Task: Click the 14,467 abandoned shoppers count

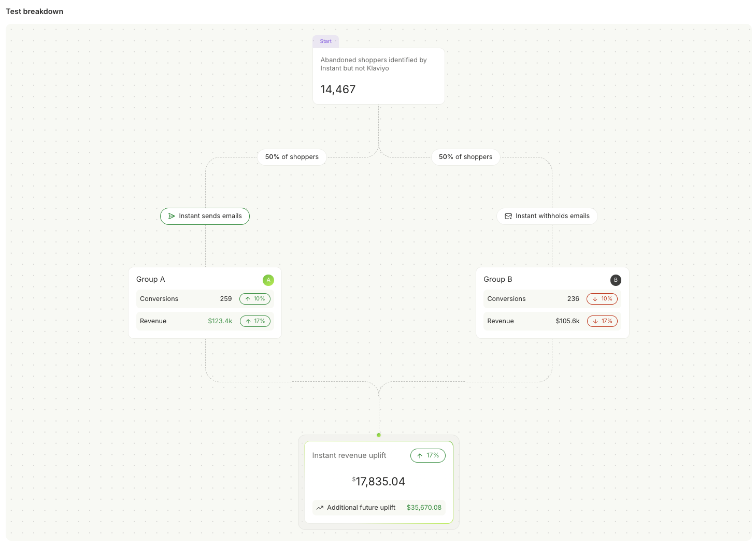Action: (338, 90)
